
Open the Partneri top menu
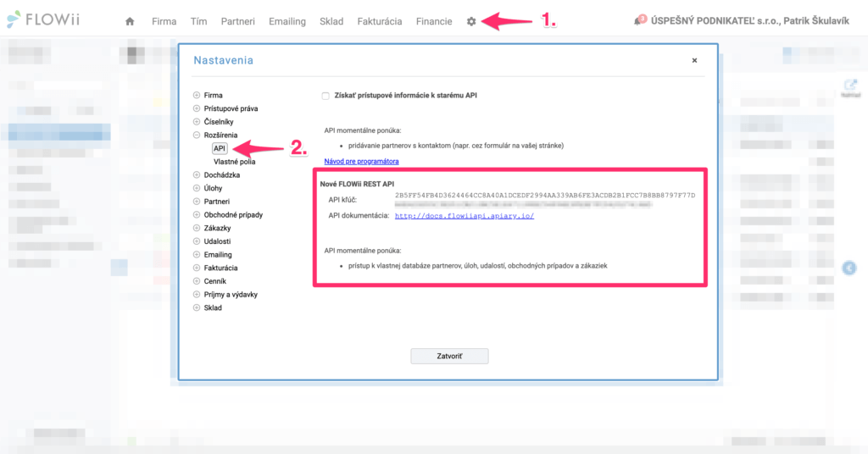tap(238, 21)
